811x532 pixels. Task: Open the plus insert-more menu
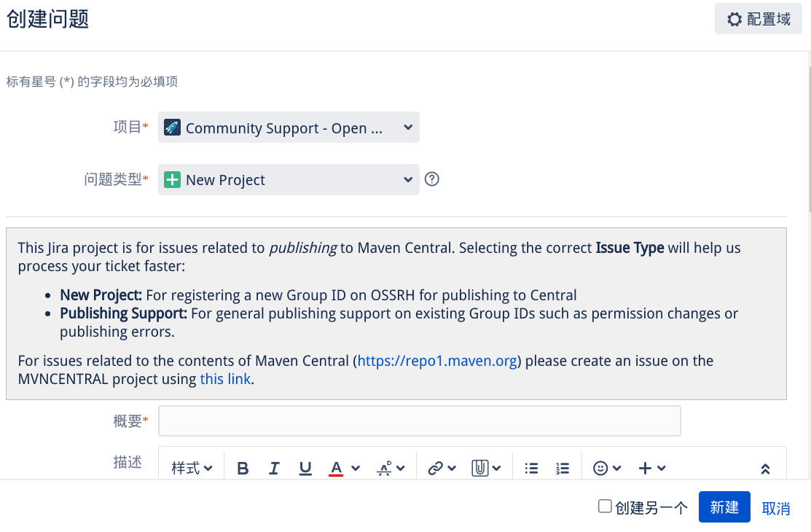click(x=651, y=469)
